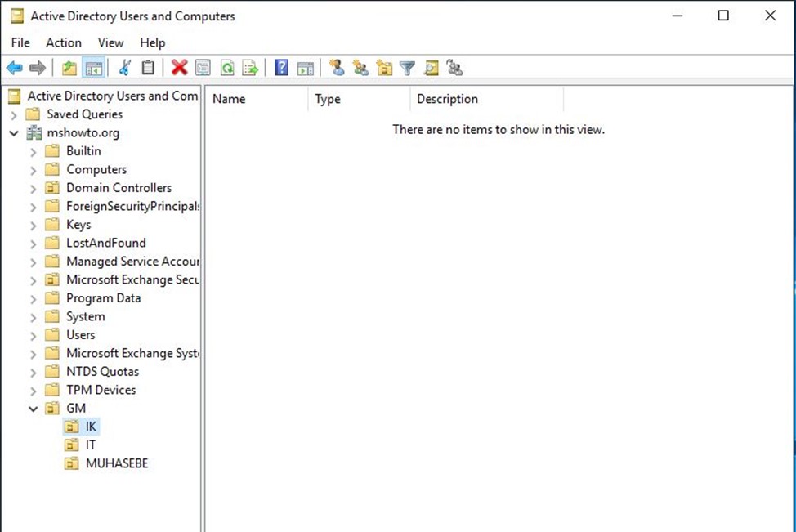Select the LostAndFound folder
This screenshot has width=796, height=532.
click(105, 243)
